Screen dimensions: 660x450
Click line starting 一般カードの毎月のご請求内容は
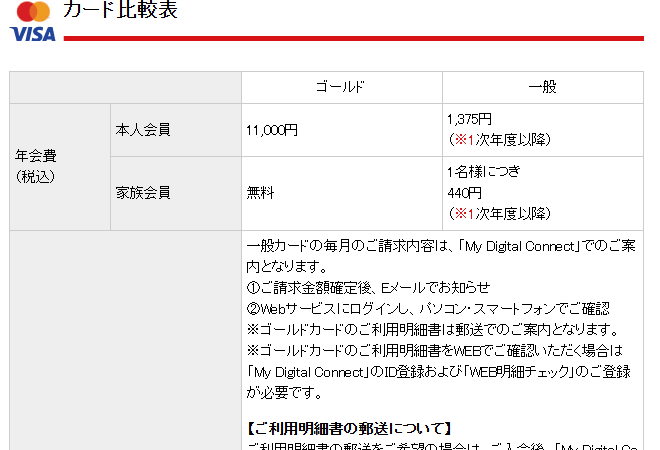click(x=441, y=246)
